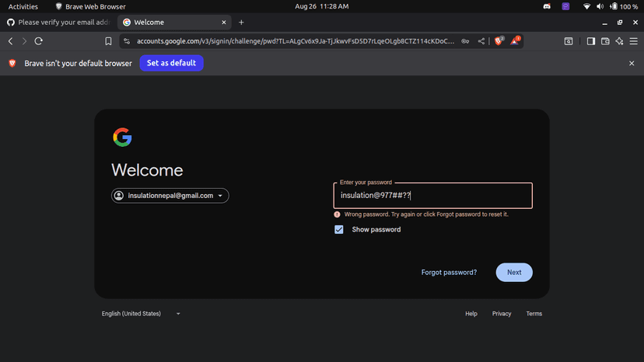
Task: Toggle the sidebar panel icon
Action: (591, 41)
